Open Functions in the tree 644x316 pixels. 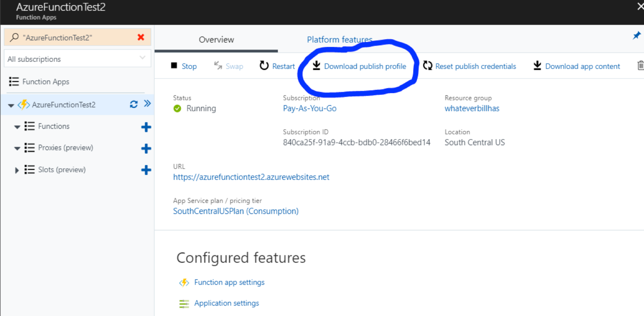pos(54,126)
